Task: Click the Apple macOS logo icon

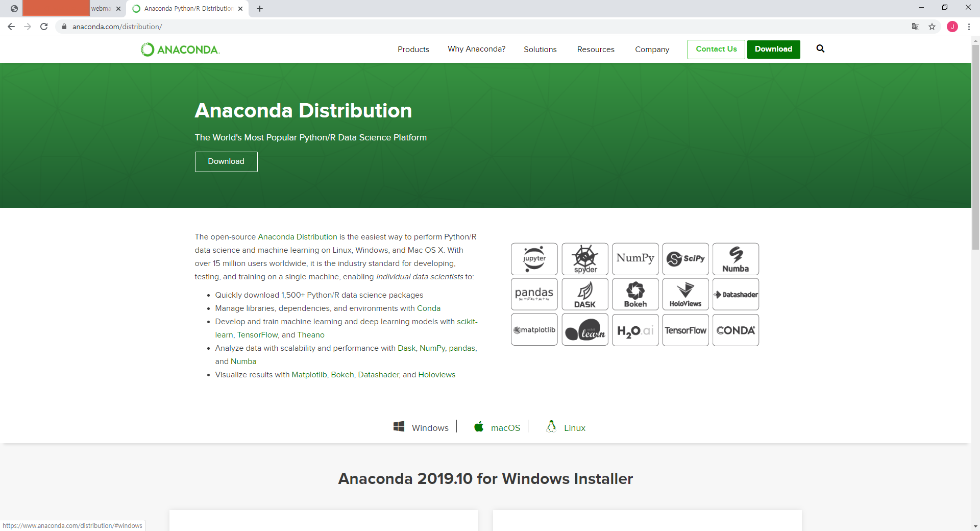Action: coord(478,426)
